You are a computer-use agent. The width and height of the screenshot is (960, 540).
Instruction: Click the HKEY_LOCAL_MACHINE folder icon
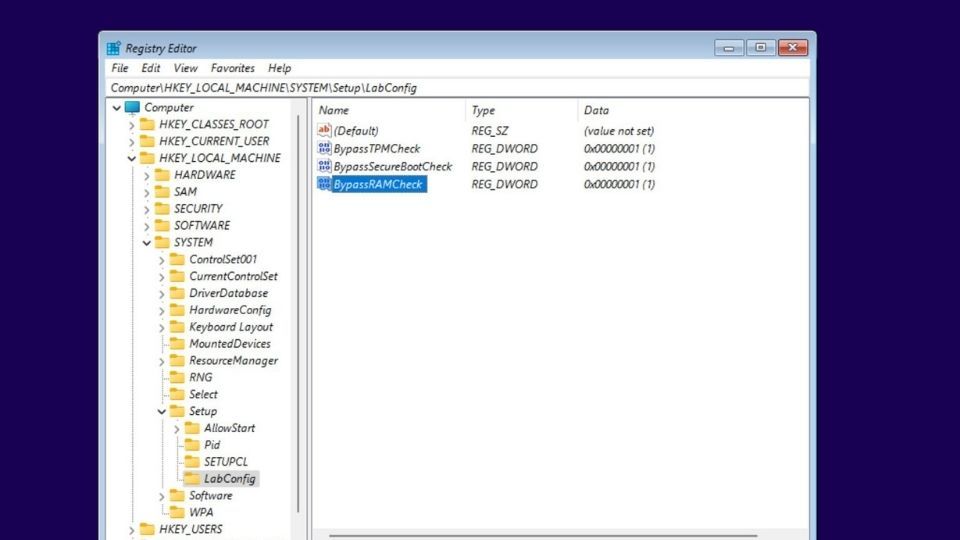tap(147, 158)
